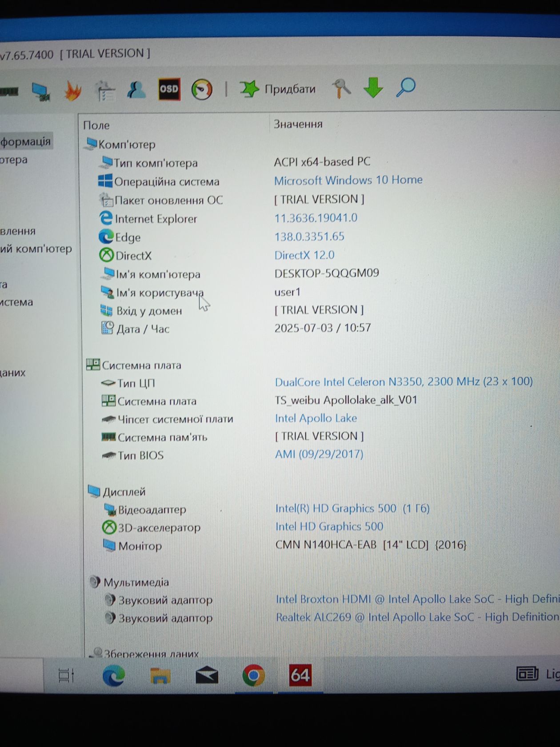Click the system stability test flame icon
Screen dimensions: 560x747
pos(73,91)
